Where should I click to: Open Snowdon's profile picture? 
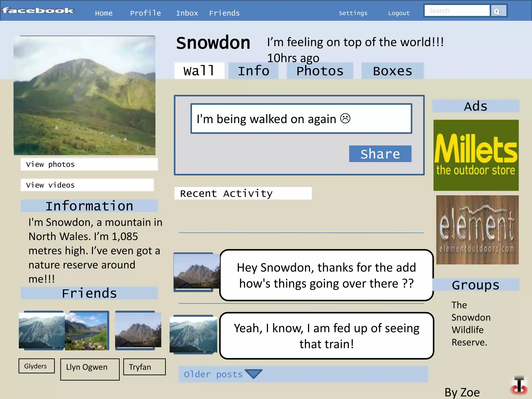(84, 96)
